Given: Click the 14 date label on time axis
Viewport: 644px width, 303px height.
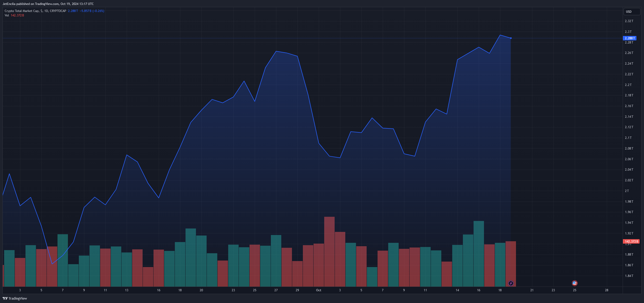Looking at the screenshot, I should pyautogui.click(x=457, y=290).
